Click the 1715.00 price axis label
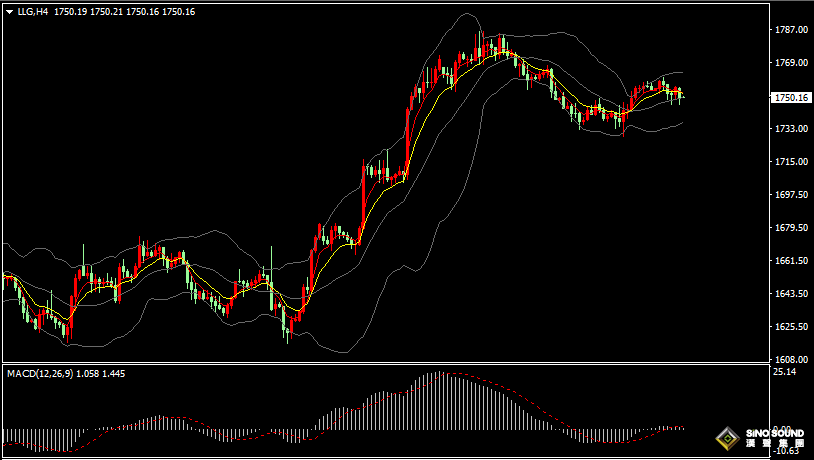Screen dimensions: 814x460 791,162
